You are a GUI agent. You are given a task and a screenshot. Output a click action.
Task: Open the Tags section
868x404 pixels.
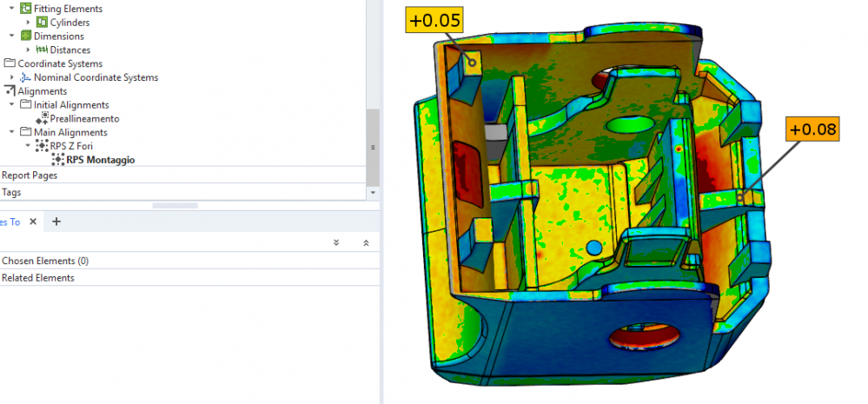pyautogui.click(x=182, y=192)
